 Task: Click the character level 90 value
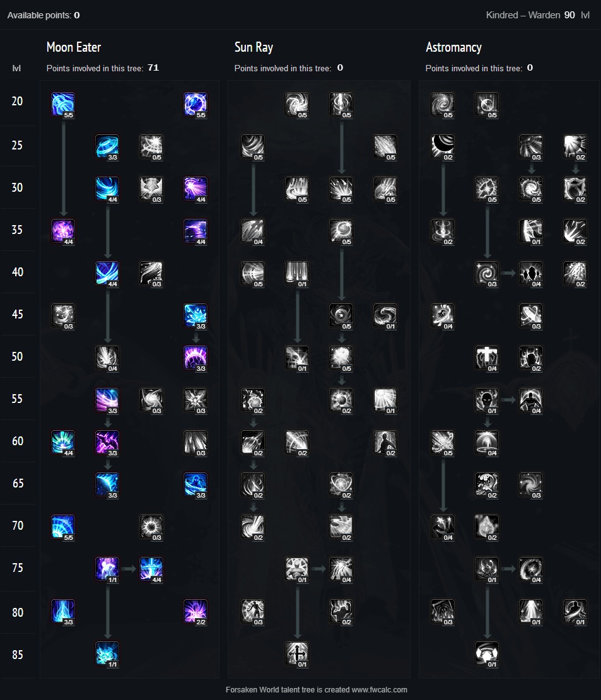pyautogui.click(x=569, y=15)
